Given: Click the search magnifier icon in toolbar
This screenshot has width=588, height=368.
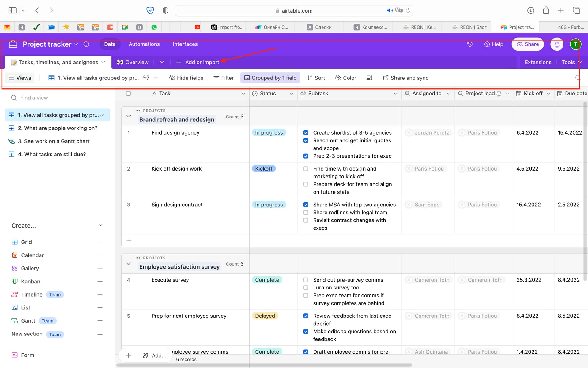Looking at the screenshot, I should click(x=578, y=78).
